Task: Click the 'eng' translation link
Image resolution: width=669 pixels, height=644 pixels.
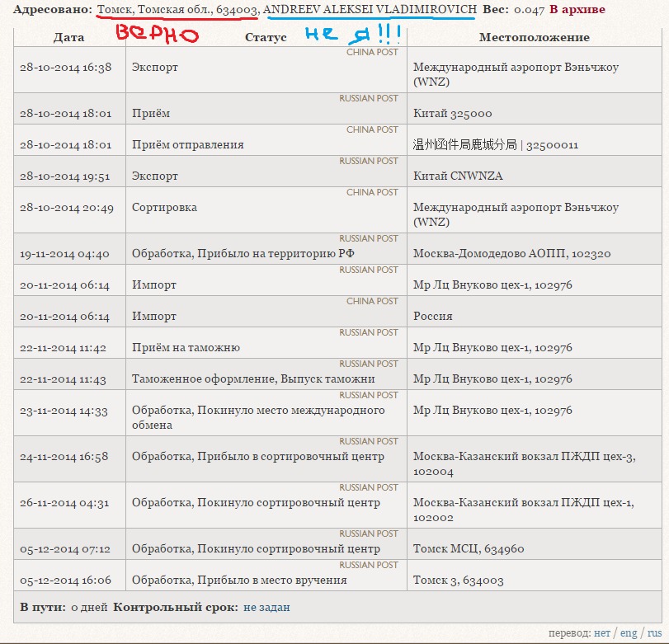Action: 629,633
